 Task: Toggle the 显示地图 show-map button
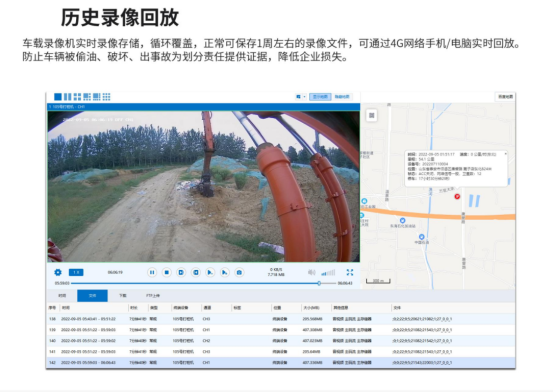tap(320, 97)
